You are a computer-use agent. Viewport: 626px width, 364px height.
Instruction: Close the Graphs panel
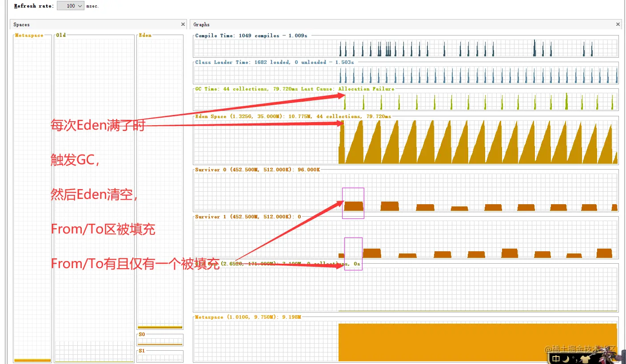(x=618, y=24)
